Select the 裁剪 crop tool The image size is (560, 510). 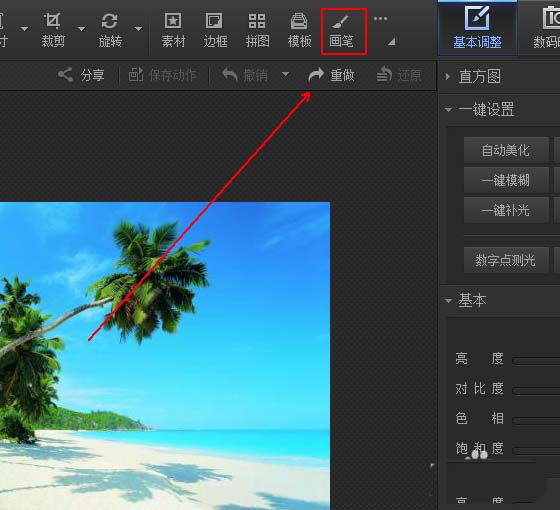[53, 30]
